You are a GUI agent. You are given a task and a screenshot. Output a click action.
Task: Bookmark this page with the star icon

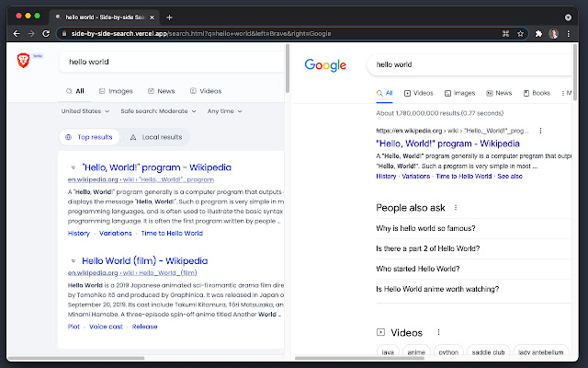tap(520, 34)
